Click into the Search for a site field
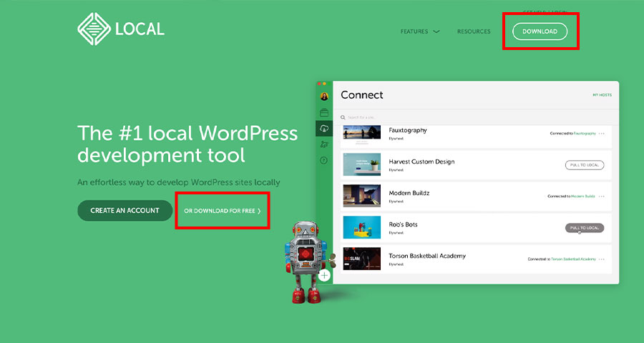644x343 pixels. pos(429,117)
